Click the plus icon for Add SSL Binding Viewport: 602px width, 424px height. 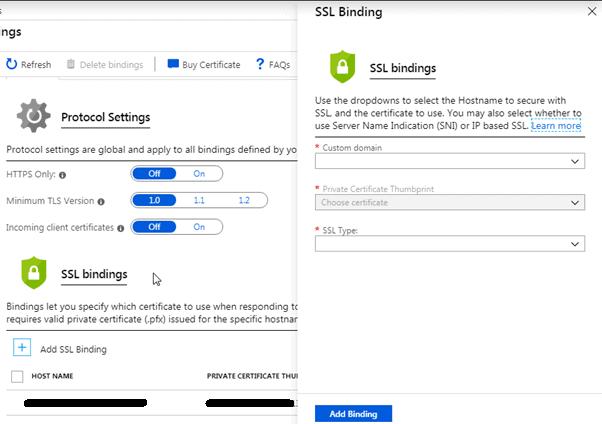pos(21,348)
